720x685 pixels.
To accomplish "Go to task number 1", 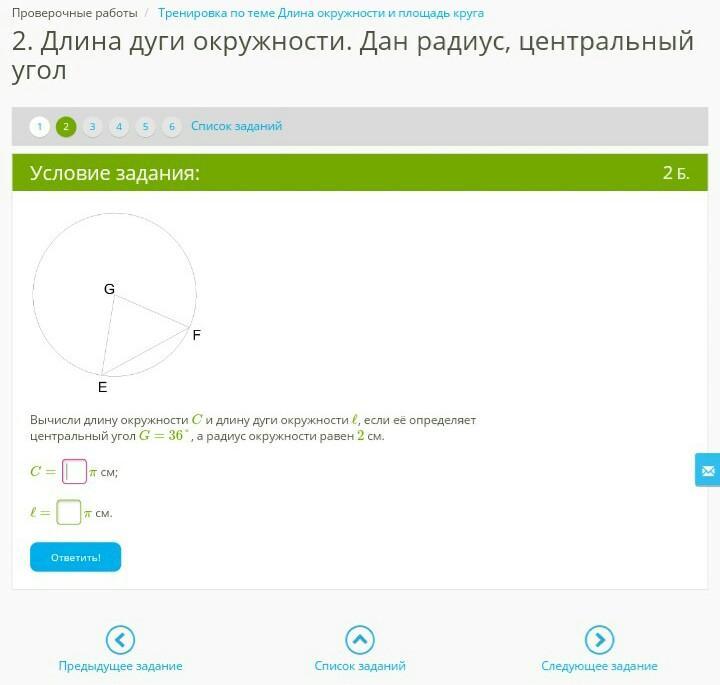I will 39,127.
